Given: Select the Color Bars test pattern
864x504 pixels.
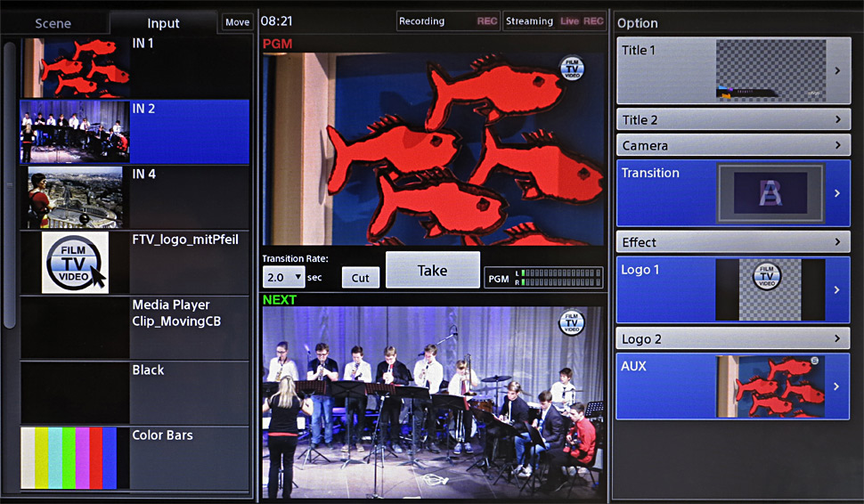Looking at the screenshot, I should pos(76,458).
